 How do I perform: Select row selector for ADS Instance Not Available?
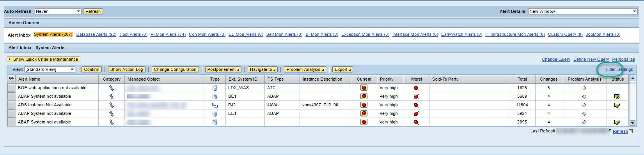click(11, 105)
